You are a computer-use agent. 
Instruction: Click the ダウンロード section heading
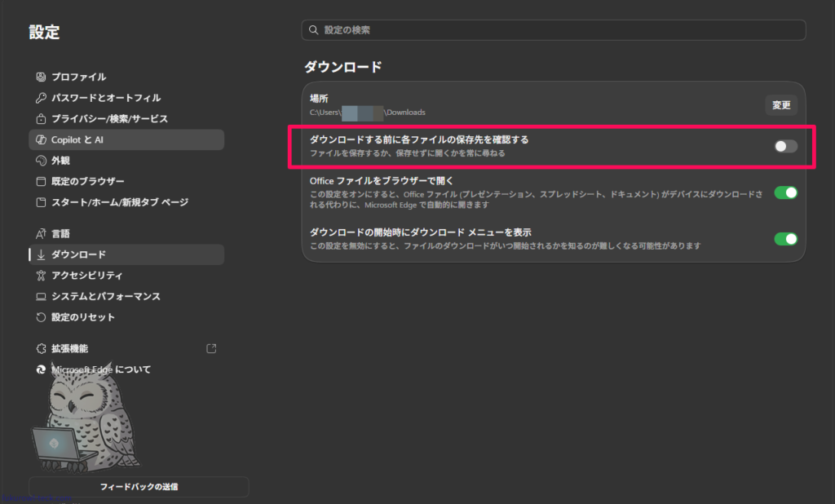[x=343, y=67]
